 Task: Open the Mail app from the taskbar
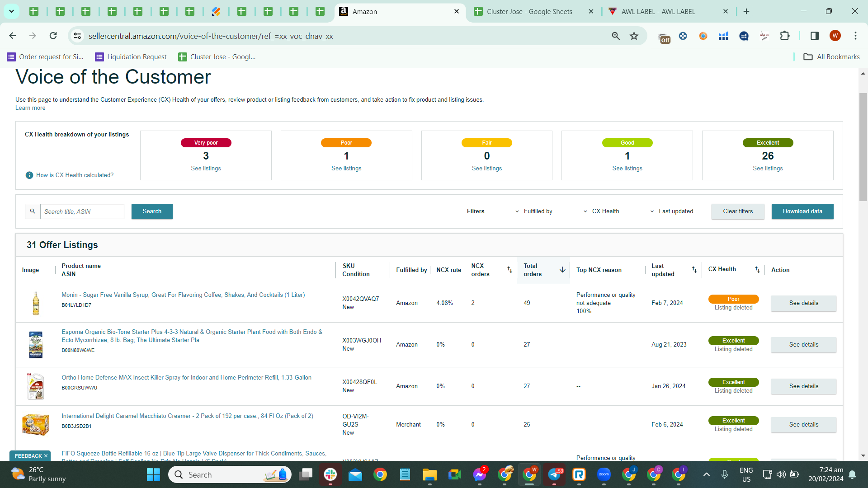point(355,474)
